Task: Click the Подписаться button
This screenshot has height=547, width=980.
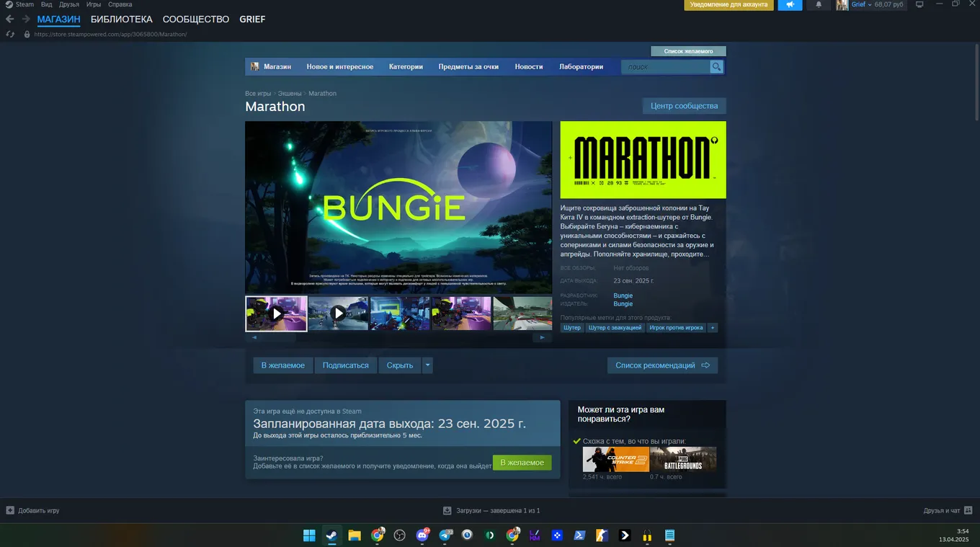Action: click(x=345, y=365)
